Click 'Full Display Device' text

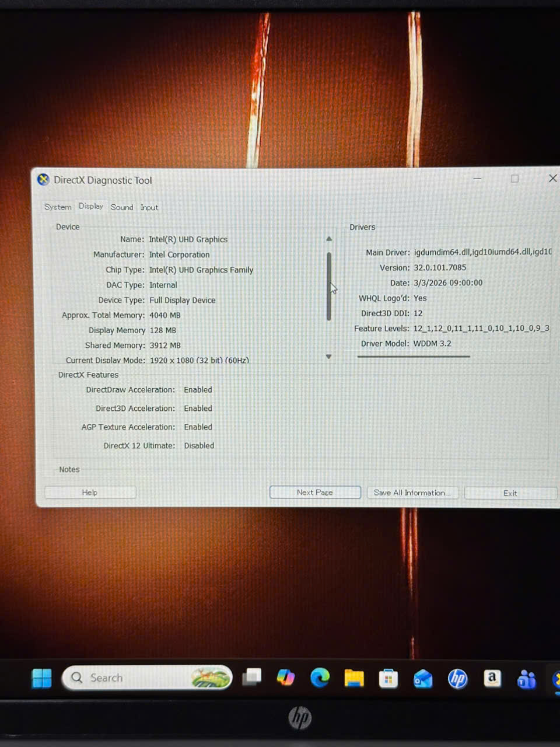(x=183, y=300)
